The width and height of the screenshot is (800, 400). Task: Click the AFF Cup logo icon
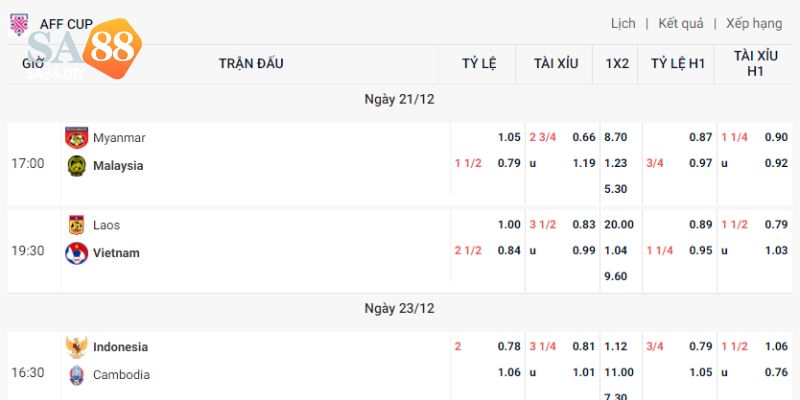(x=18, y=23)
